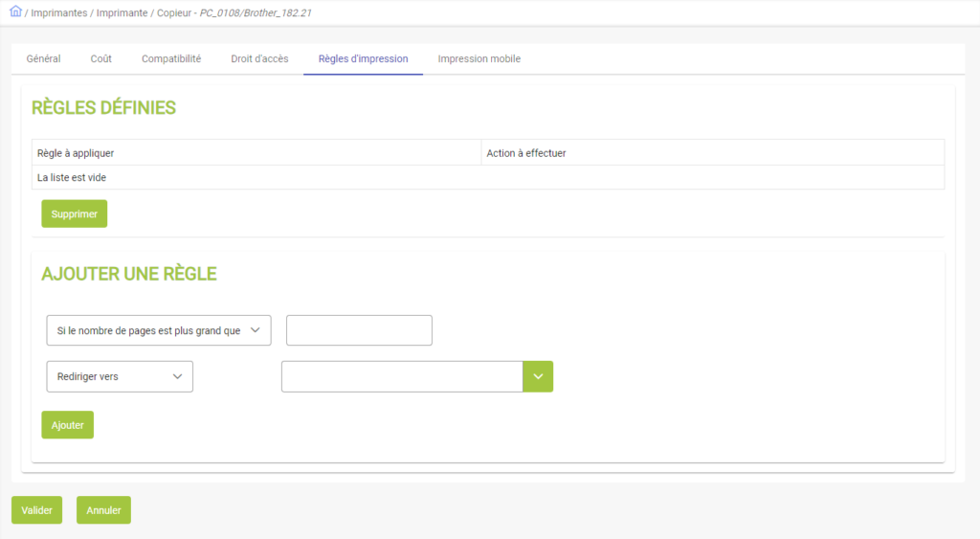The height and width of the screenshot is (539, 980).
Task: Open the Imprimante breadcrumb link
Action: [122, 13]
